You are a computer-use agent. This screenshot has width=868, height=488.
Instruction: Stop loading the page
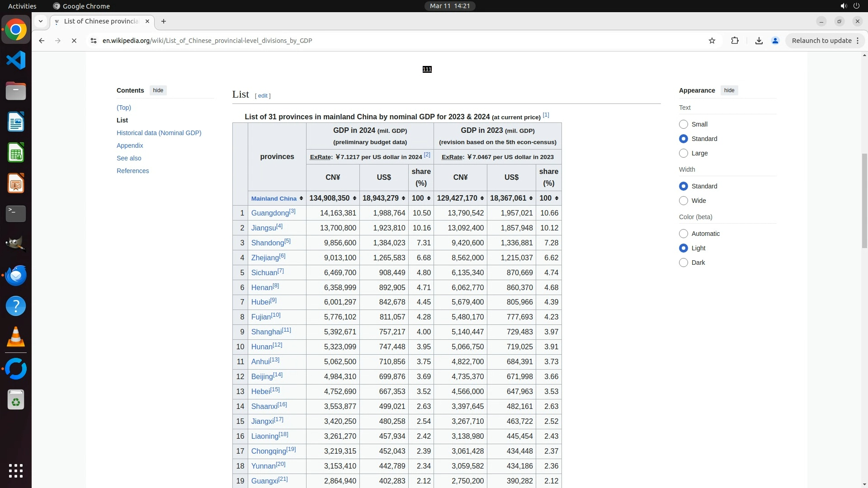pos(74,41)
